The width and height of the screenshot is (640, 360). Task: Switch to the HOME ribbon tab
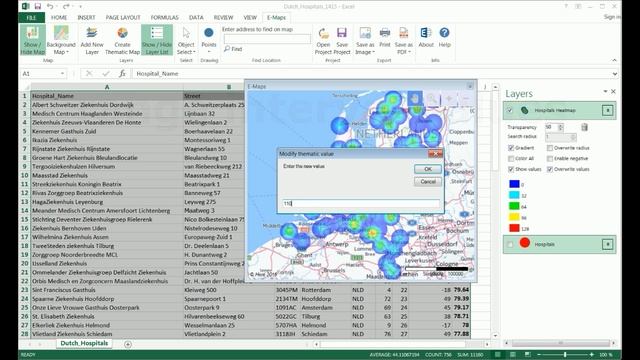tap(59, 18)
